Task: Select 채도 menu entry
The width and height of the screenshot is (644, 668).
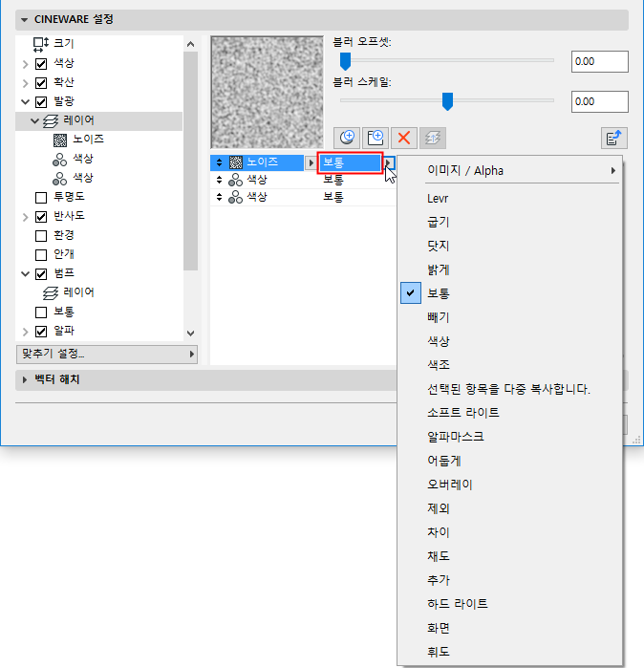Action: tap(509, 556)
